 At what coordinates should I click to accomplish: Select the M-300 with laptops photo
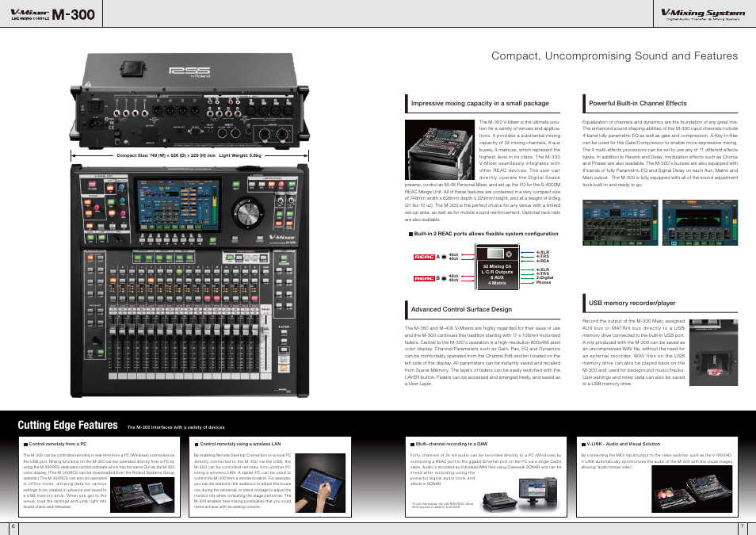coord(143,495)
